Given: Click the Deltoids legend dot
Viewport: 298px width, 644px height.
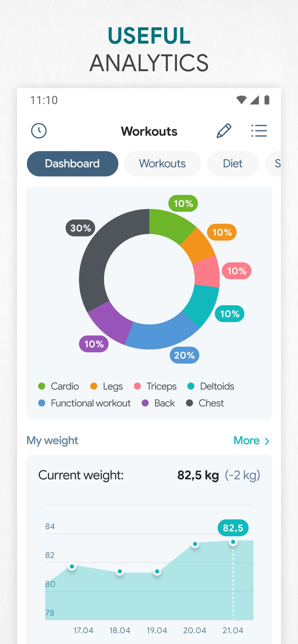Looking at the screenshot, I should click(x=191, y=386).
